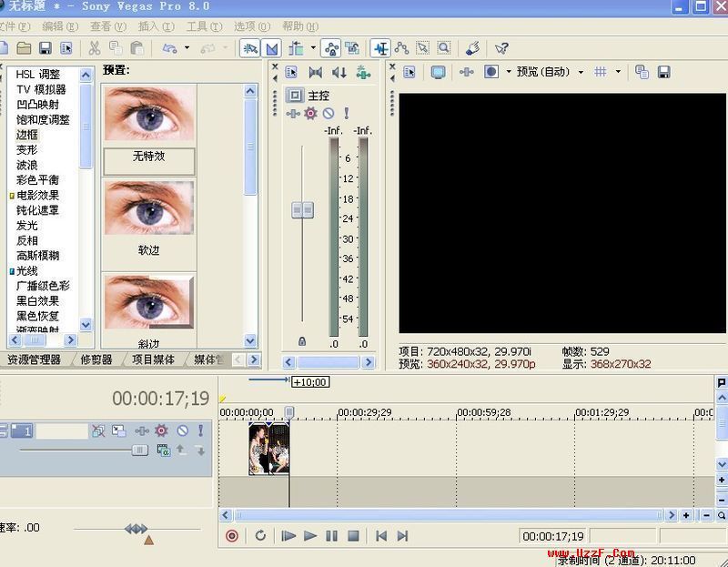This screenshot has height=567, width=728.
Task: Choose the 彩色平衡 effect in the list
Action: click(38, 179)
